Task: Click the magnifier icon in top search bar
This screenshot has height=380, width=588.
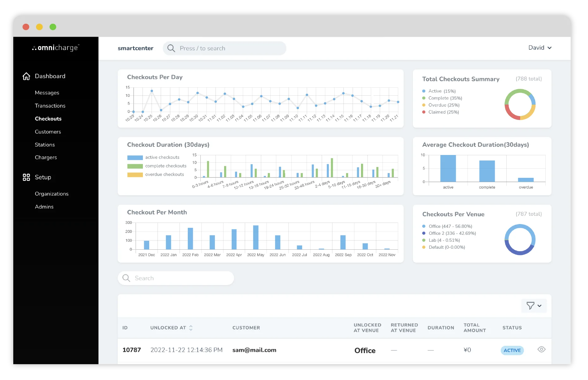Action: (171, 48)
